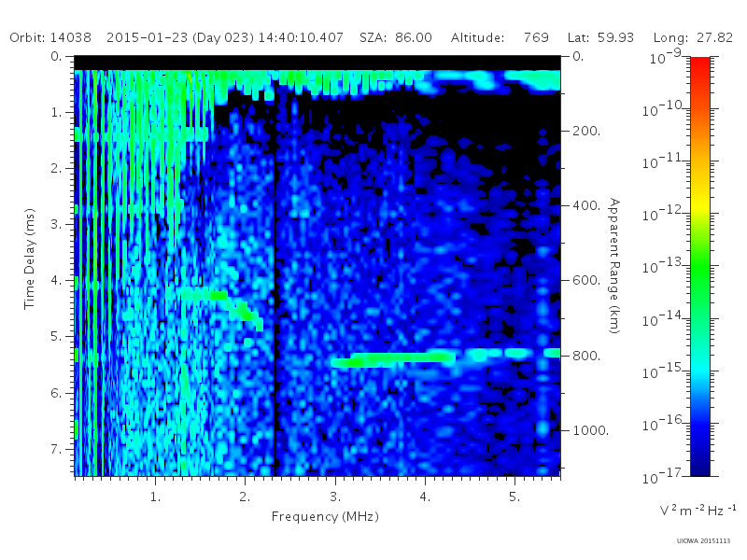Click the 'Time Delay (ms)' axis label
The width and height of the screenshot is (747, 560).
pyautogui.click(x=30, y=259)
